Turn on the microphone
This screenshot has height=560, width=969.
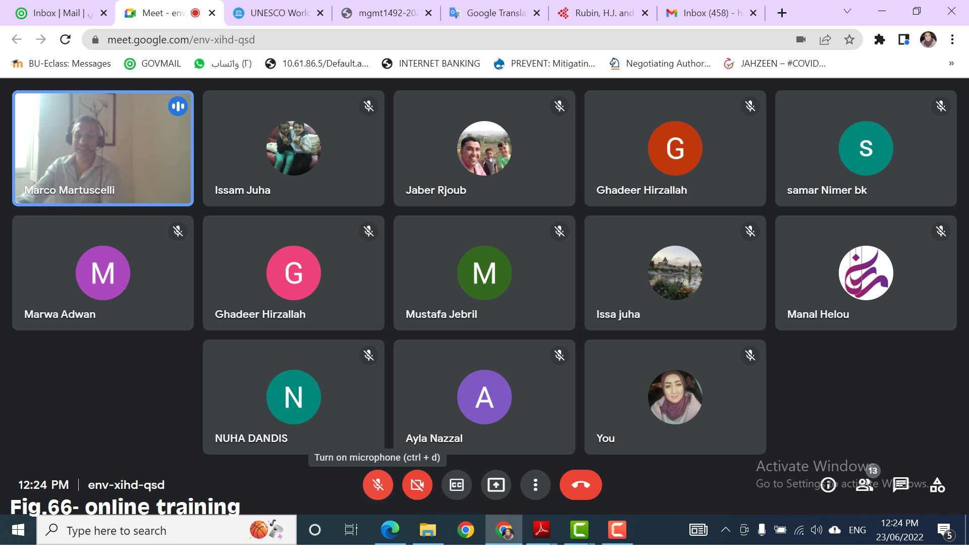coord(378,485)
